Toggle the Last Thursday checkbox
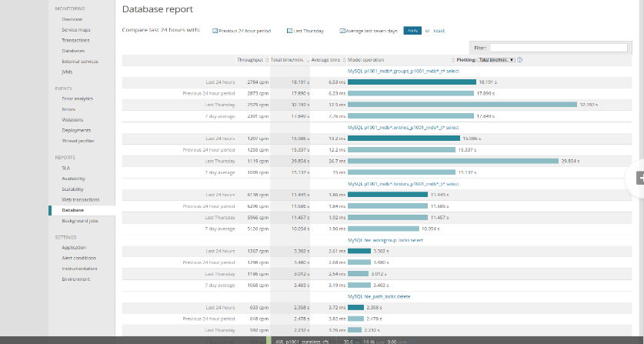The image size is (644, 344). click(x=289, y=31)
